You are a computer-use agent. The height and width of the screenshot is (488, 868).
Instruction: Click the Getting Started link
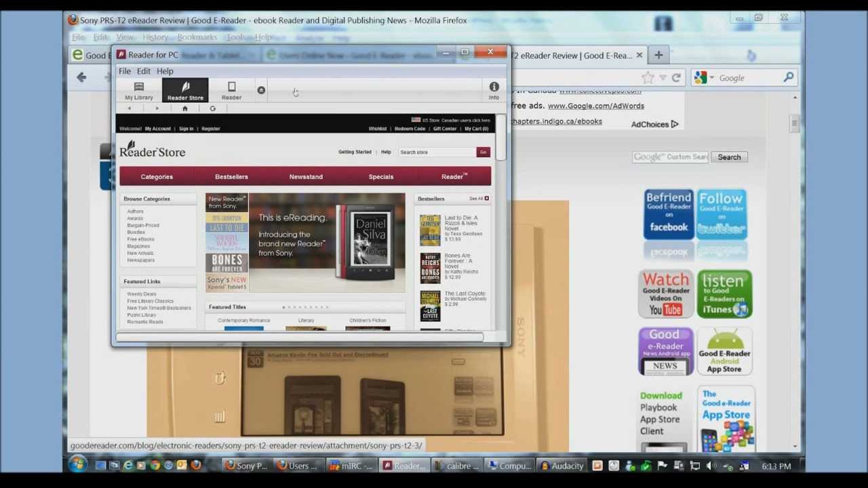click(355, 152)
